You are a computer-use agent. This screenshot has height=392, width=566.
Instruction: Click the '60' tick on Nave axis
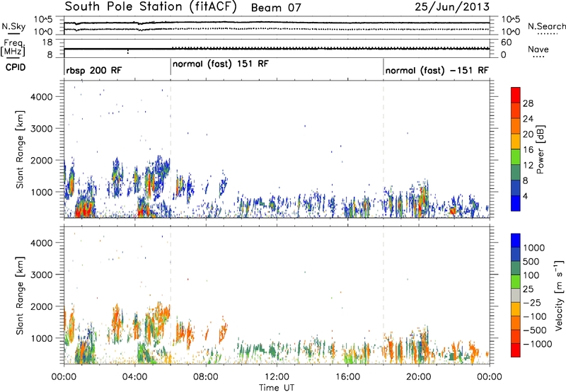507,42
